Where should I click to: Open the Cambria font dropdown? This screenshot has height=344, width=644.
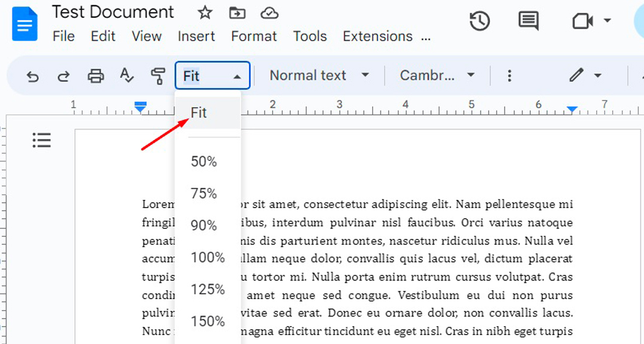point(437,75)
